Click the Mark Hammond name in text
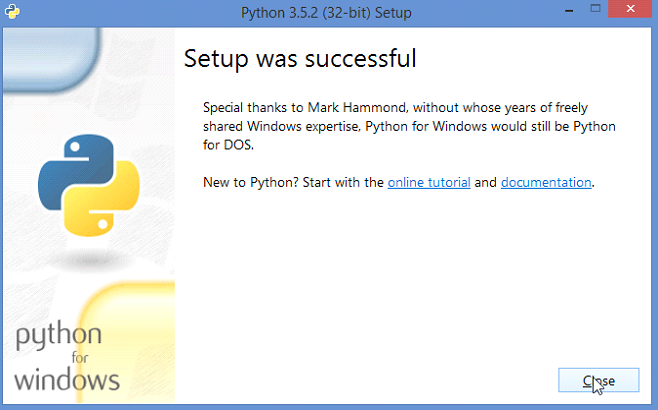This screenshot has width=658, height=410. tap(357, 107)
